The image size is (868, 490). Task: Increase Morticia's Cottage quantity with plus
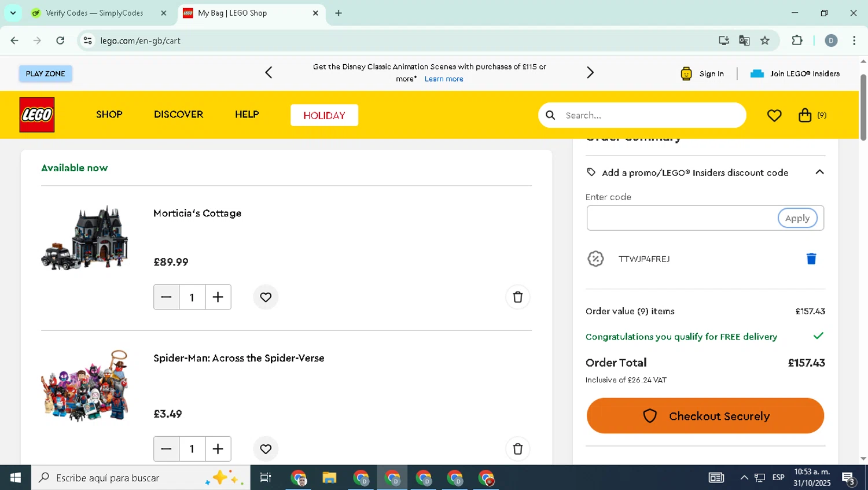(218, 297)
